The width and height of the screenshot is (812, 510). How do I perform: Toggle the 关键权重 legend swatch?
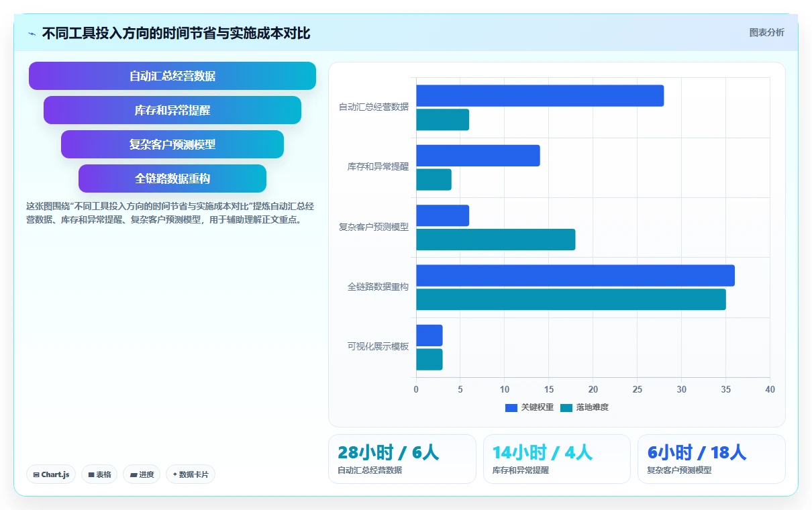(511, 407)
